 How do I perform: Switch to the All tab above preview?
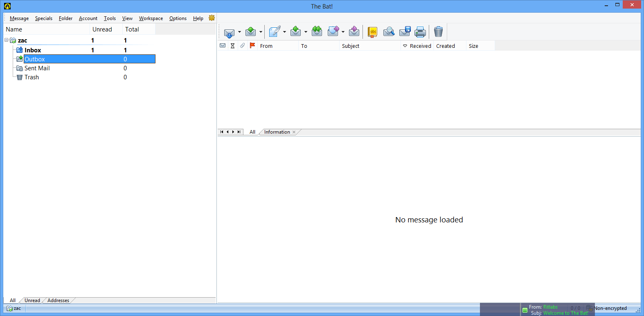coord(252,132)
